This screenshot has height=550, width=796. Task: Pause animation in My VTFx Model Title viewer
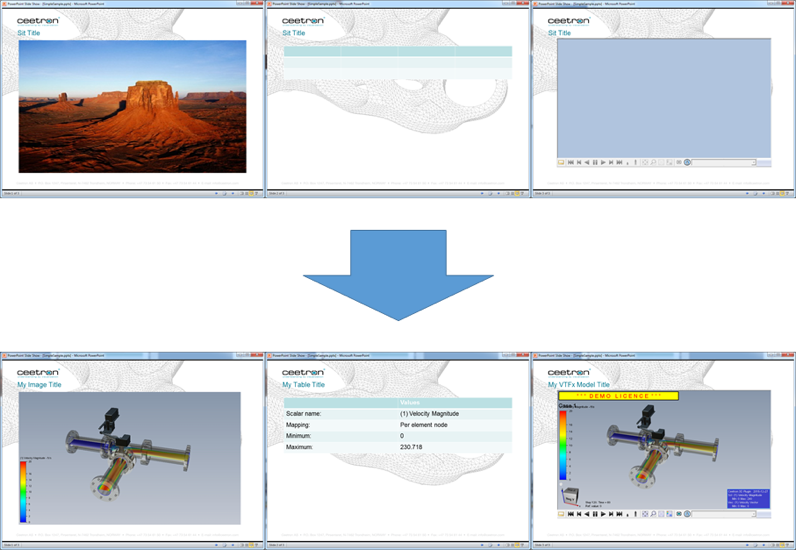click(x=595, y=514)
